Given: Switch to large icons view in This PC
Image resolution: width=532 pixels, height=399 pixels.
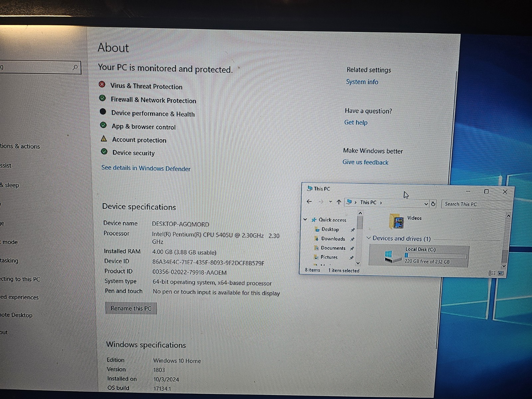Looking at the screenshot, I should tap(501, 273).
